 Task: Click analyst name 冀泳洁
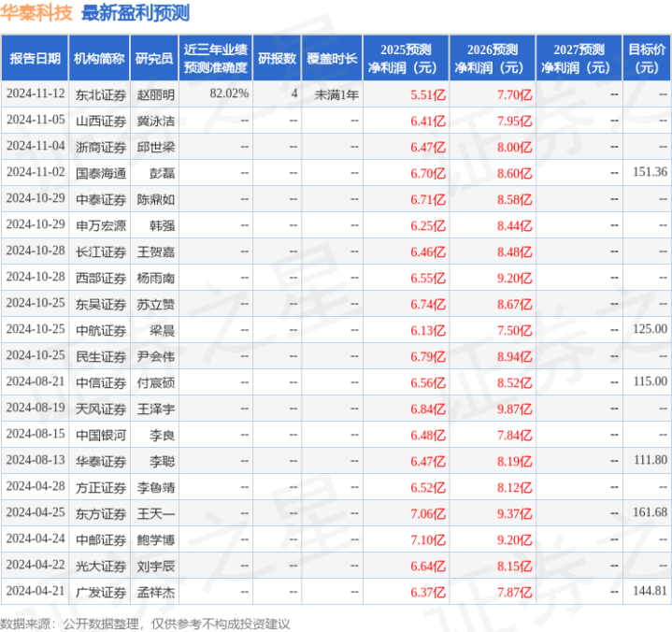click(156, 121)
